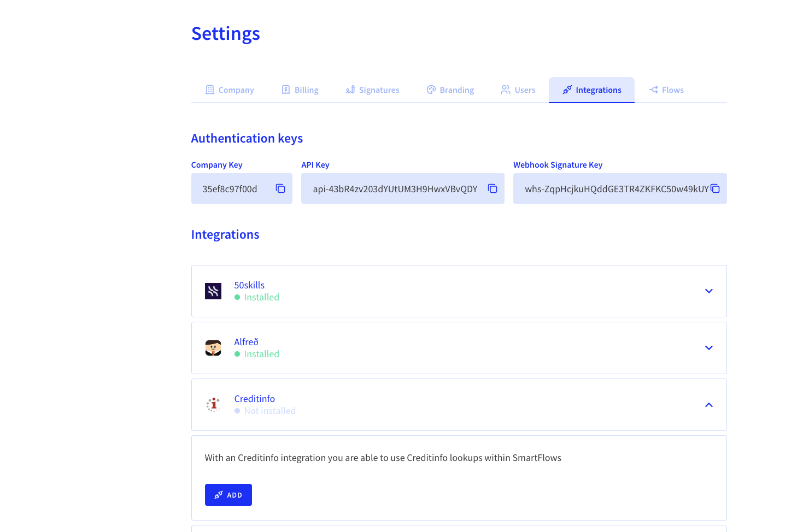Click the Creditinfo logo icon
This screenshot has width=809, height=532.
(213, 405)
